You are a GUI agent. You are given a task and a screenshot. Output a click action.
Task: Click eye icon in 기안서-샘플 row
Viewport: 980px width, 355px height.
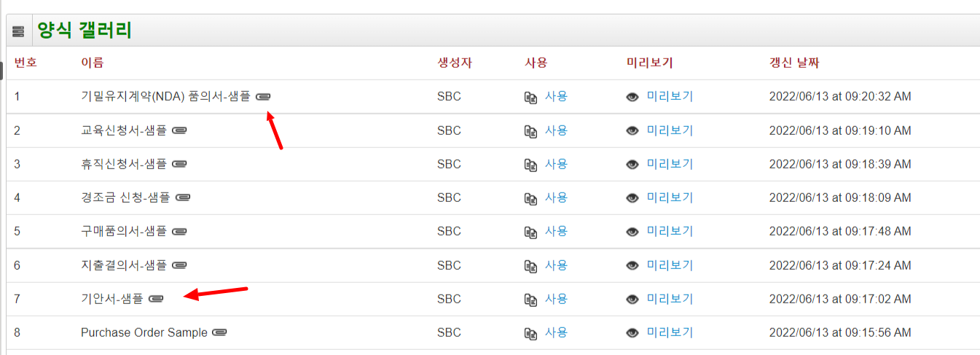(x=632, y=300)
